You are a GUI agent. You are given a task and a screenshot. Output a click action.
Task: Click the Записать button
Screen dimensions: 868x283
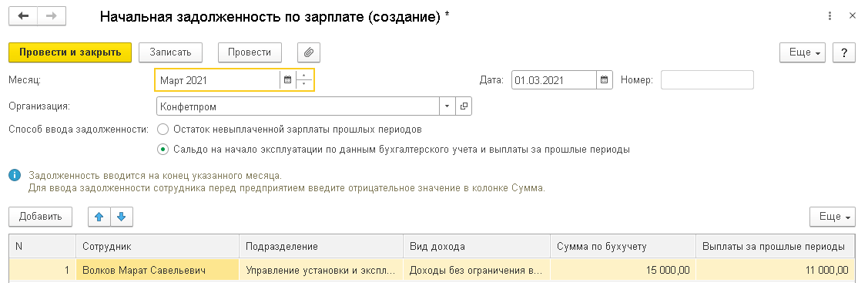[x=170, y=52]
